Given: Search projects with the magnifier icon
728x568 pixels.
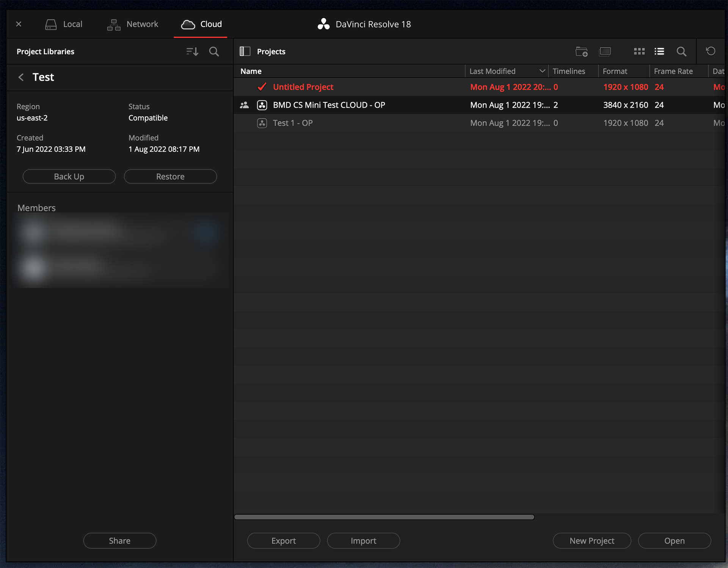Looking at the screenshot, I should pos(681,51).
